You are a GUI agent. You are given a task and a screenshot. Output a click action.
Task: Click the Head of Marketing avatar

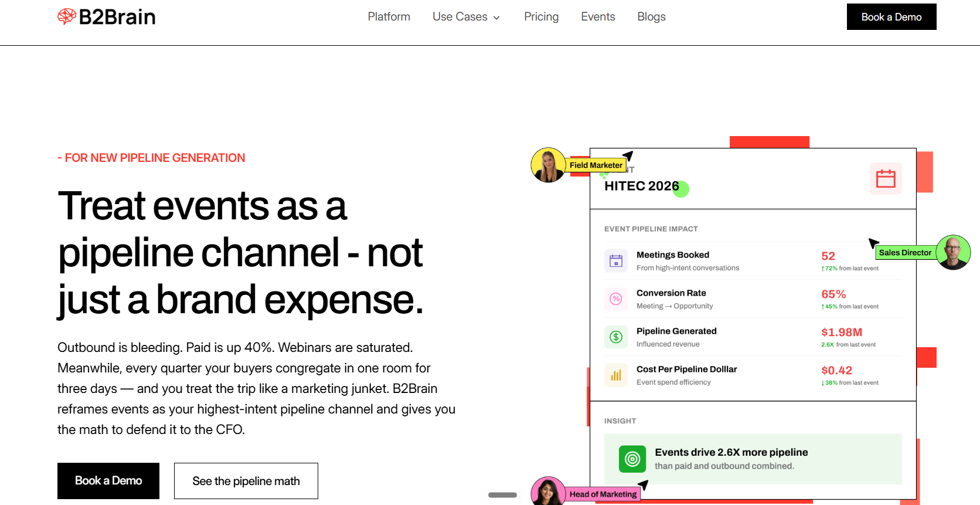[548, 492]
